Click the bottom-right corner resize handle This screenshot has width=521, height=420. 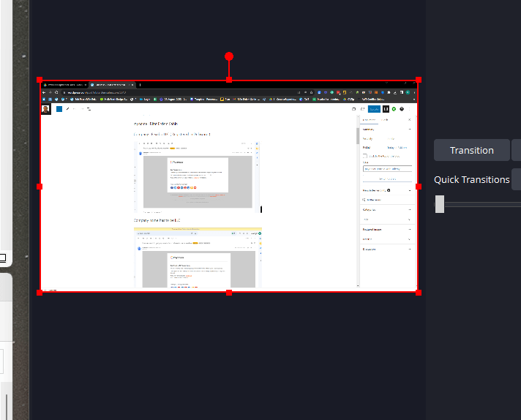(x=419, y=293)
